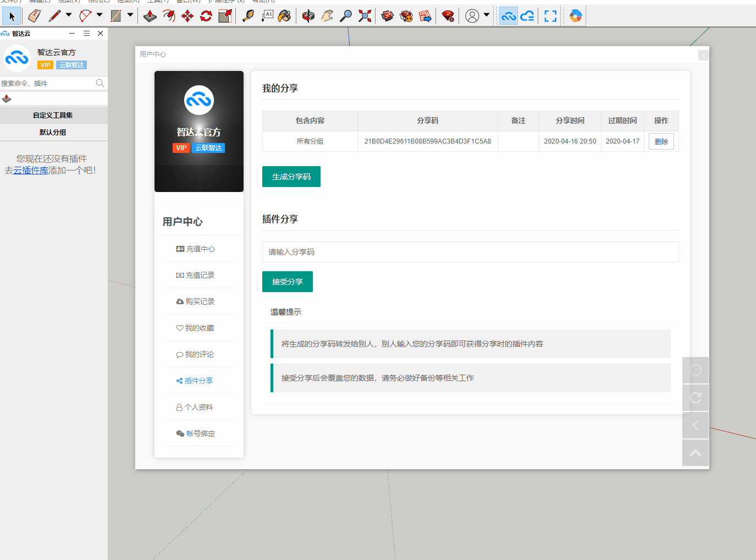Select the Rectangle shape tool

116,16
